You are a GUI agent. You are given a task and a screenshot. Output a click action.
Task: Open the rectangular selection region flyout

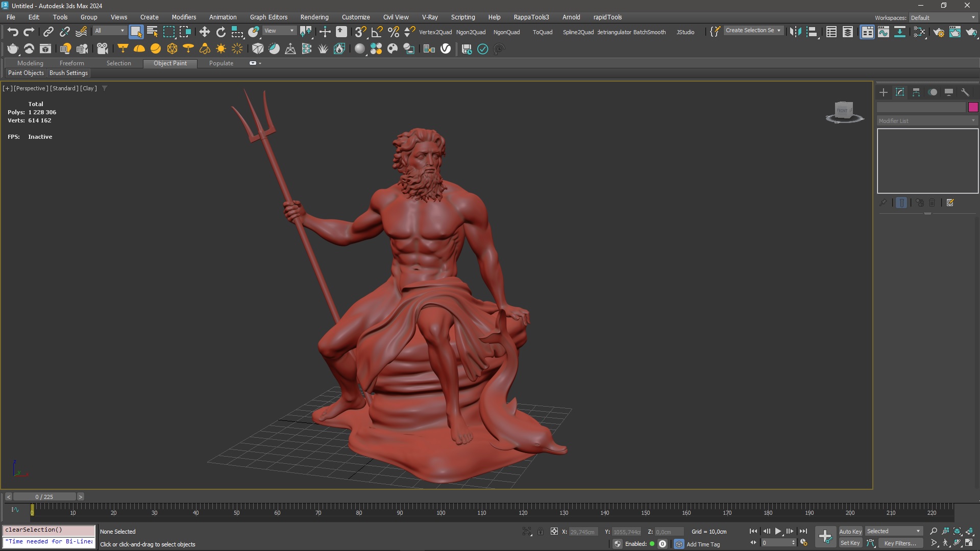click(168, 32)
